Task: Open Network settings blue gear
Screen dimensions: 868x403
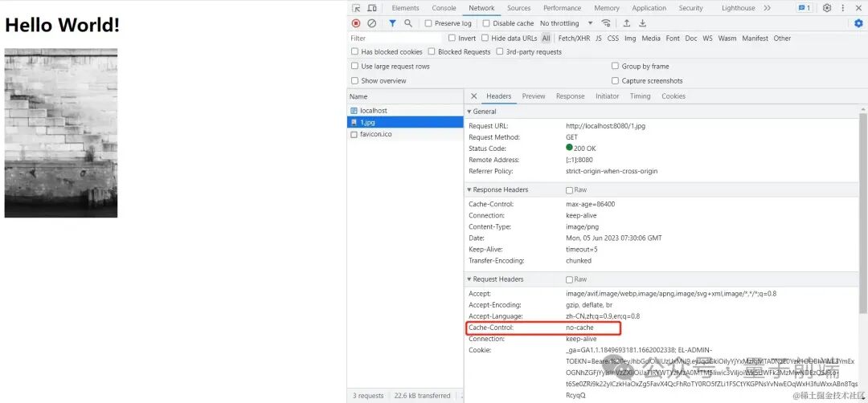Action: click(858, 23)
